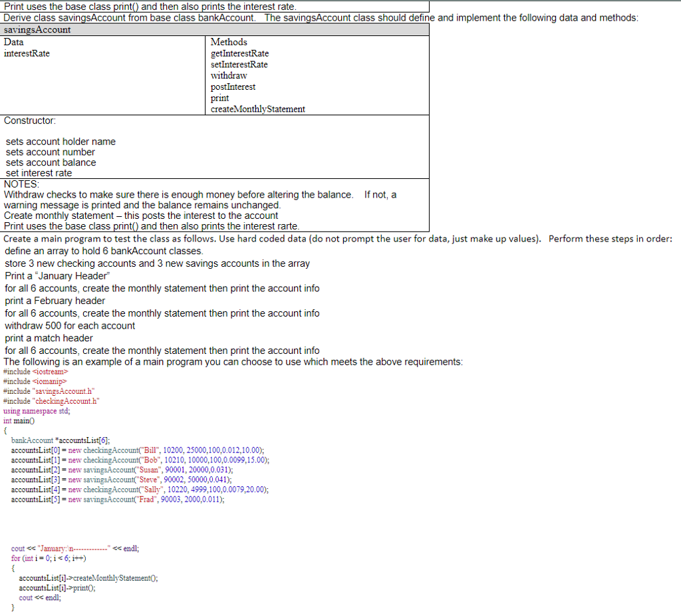Click the Data column heading
681x616 pixels.
pyautogui.click(x=14, y=42)
